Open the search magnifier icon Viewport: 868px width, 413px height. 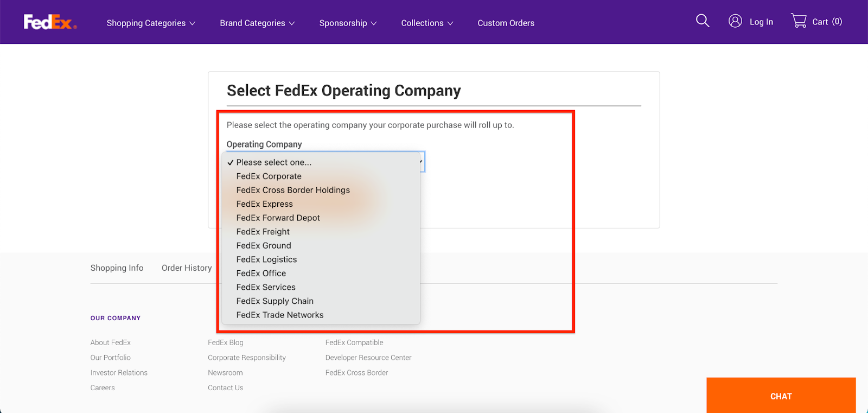point(703,21)
